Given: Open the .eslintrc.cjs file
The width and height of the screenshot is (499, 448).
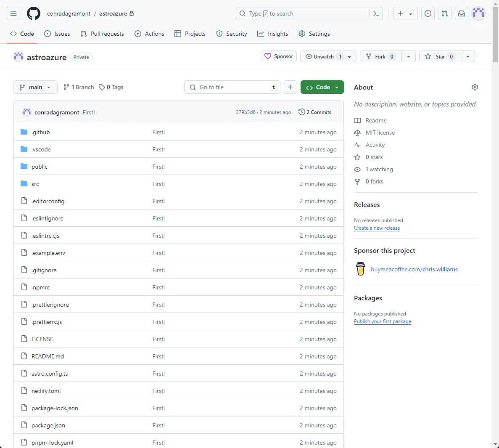Looking at the screenshot, I should (45, 236).
